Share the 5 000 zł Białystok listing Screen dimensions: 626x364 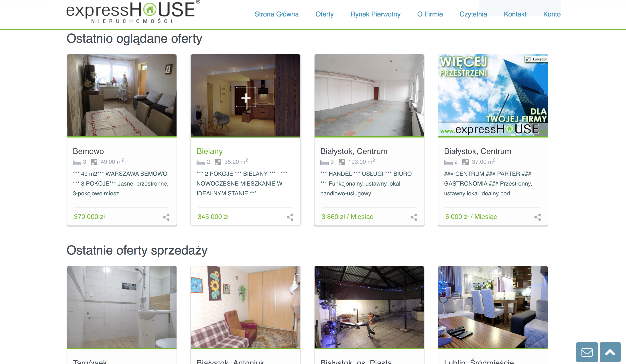538,217
